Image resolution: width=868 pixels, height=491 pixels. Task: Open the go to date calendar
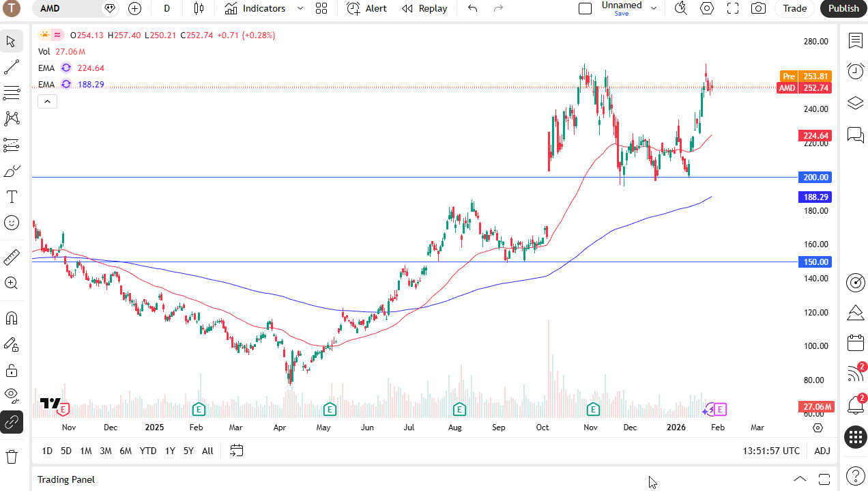pos(237,451)
